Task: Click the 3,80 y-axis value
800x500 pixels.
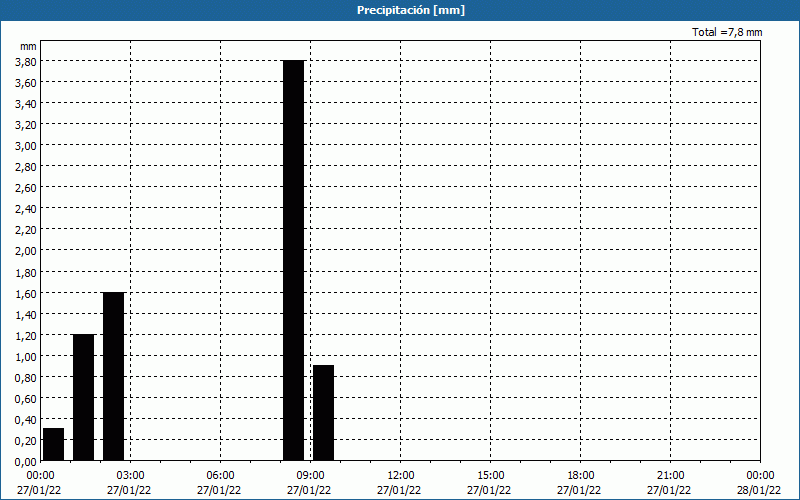Action: point(26,61)
